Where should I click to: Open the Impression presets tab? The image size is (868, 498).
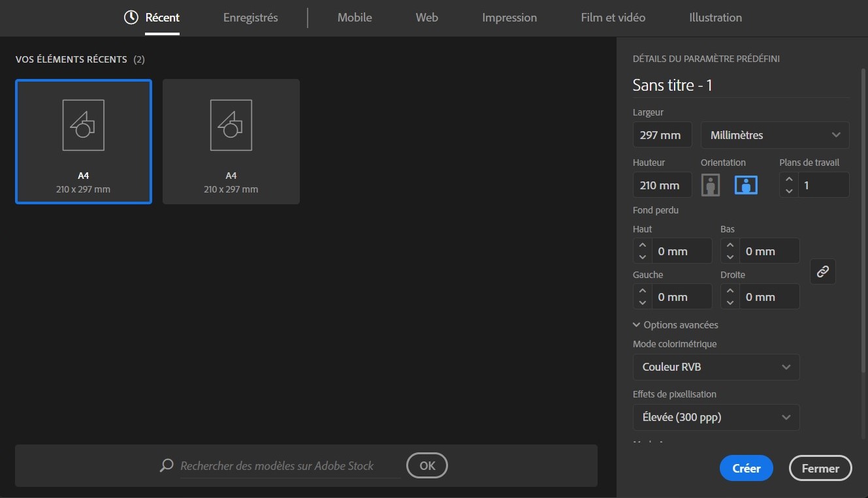click(509, 18)
